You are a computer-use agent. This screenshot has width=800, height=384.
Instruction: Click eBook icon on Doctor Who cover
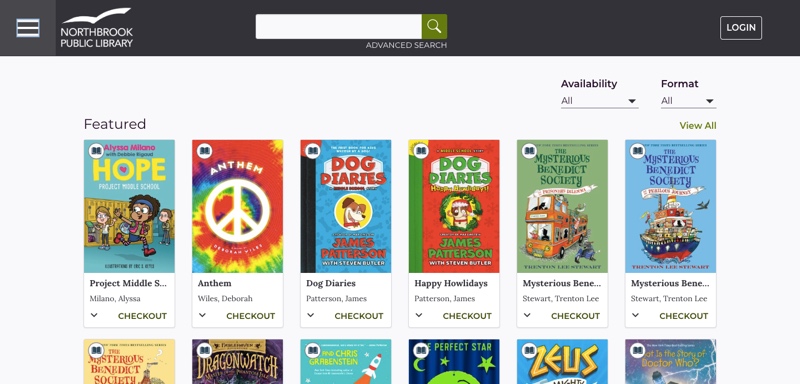pos(637,350)
